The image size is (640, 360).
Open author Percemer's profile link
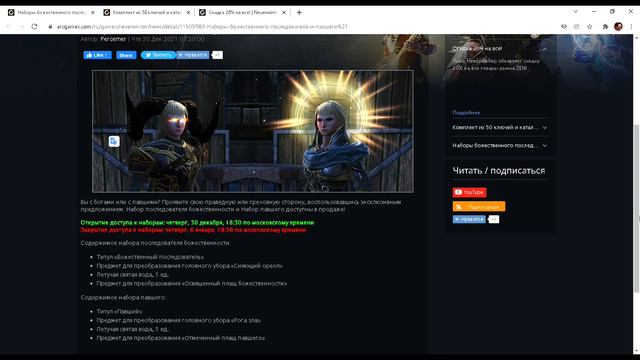(x=113, y=39)
